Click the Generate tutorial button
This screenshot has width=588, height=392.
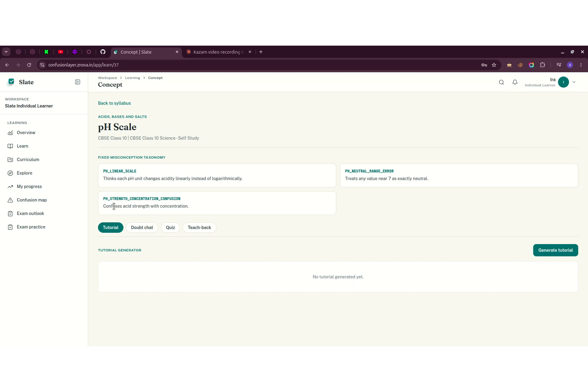(555, 250)
